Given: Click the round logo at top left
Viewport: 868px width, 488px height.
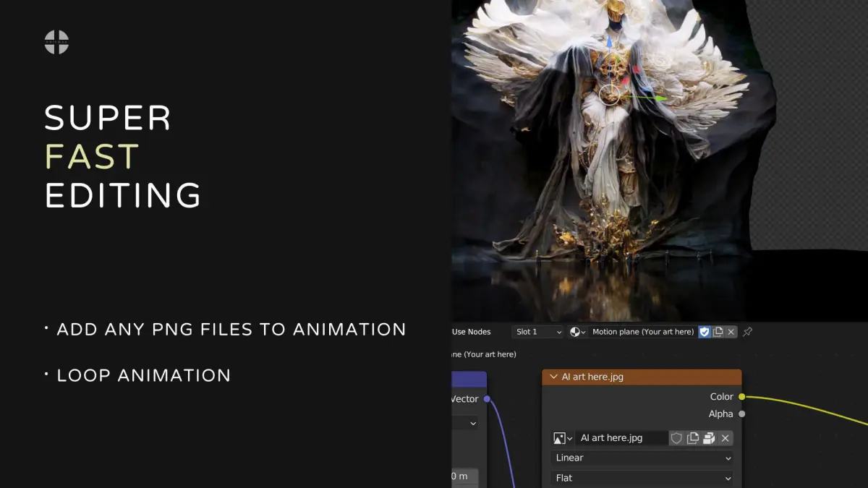Looking at the screenshot, I should click(56, 42).
